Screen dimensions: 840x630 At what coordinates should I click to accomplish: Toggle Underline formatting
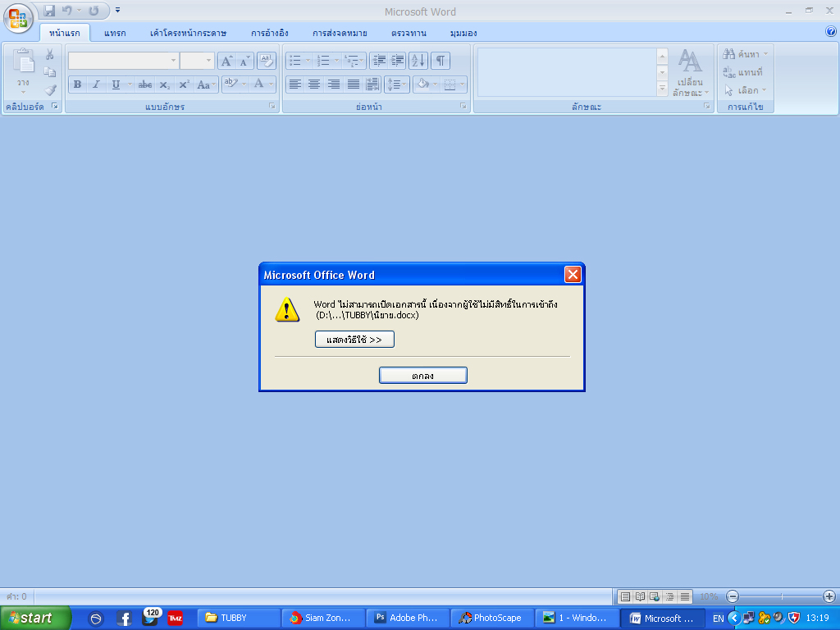click(116, 84)
